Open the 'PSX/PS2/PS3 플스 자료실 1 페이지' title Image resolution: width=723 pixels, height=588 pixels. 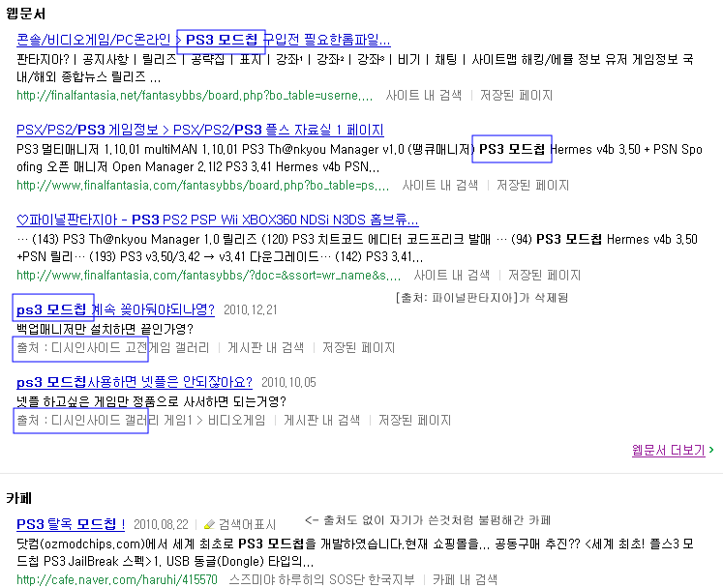coord(200,130)
